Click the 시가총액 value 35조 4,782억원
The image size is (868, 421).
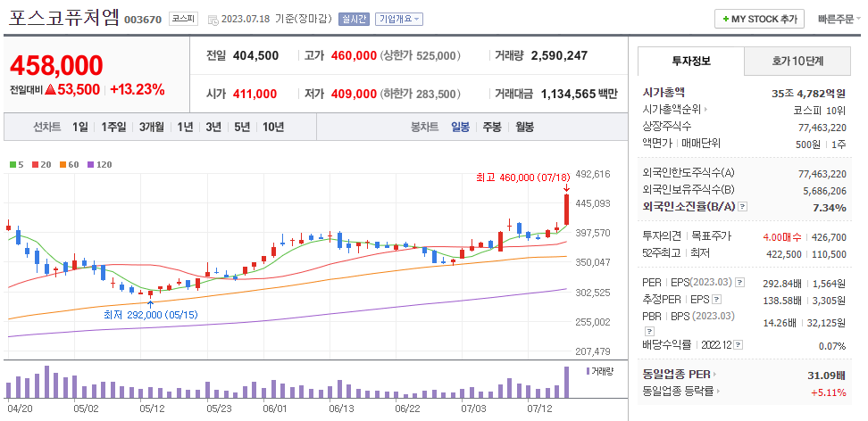pos(809,94)
